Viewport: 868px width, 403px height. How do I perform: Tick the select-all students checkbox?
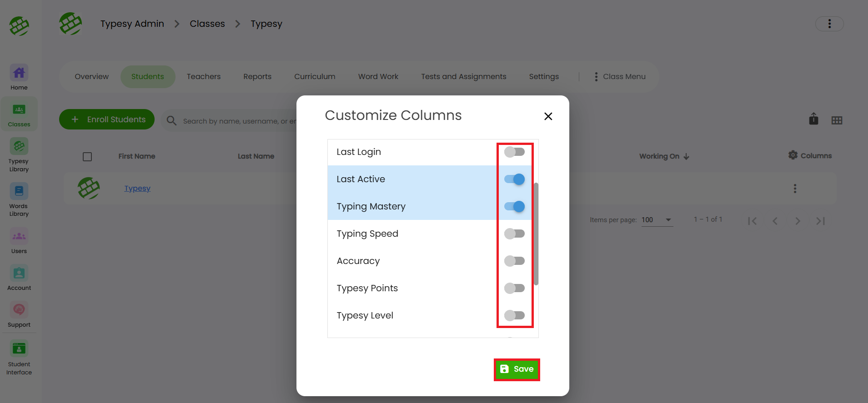pyautogui.click(x=87, y=157)
